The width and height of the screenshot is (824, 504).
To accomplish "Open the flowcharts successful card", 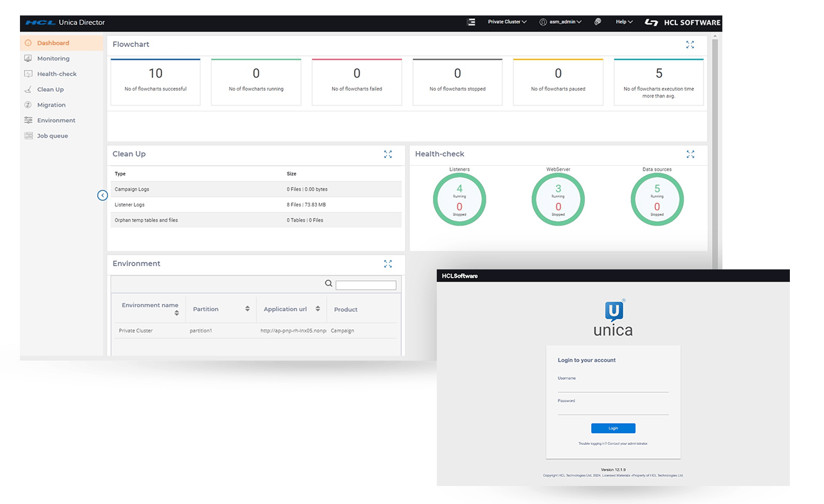I will [x=156, y=82].
